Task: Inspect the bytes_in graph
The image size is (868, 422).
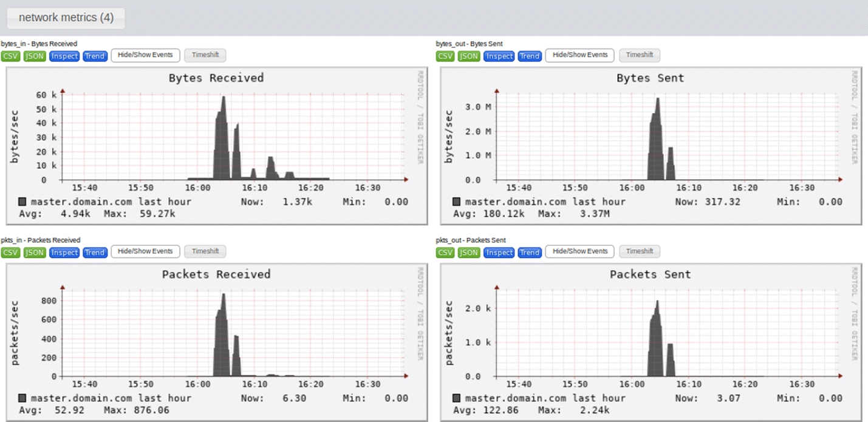Action: [64, 56]
